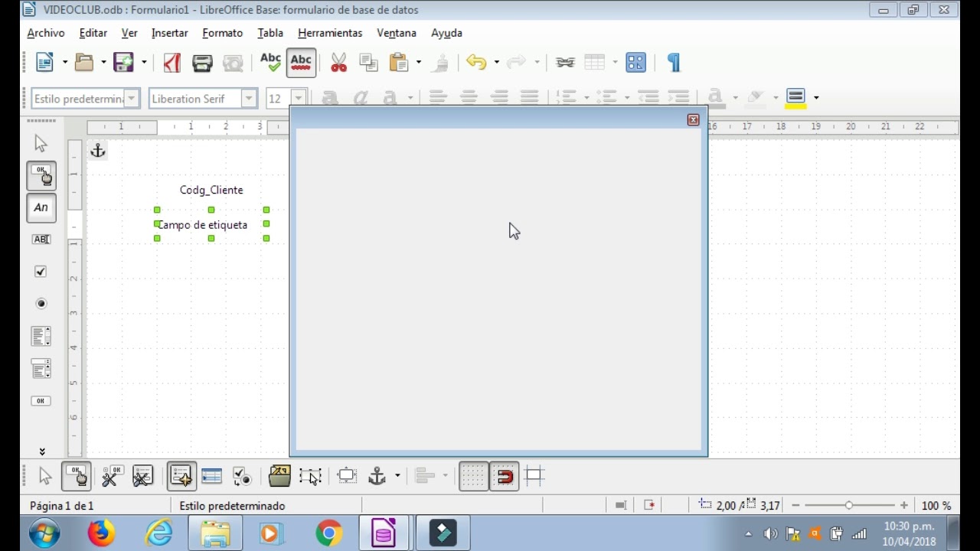This screenshot has width=980, height=551.
Task: Select the label field 'An' tool
Action: [x=41, y=208]
